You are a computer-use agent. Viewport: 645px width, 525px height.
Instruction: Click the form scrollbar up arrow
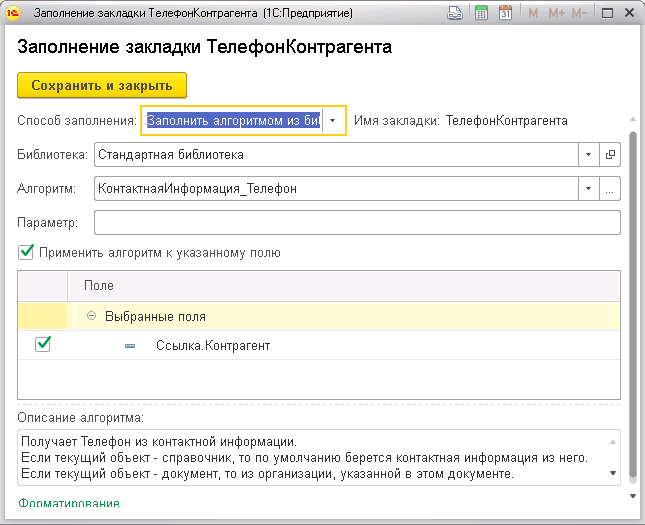[x=633, y=119]
